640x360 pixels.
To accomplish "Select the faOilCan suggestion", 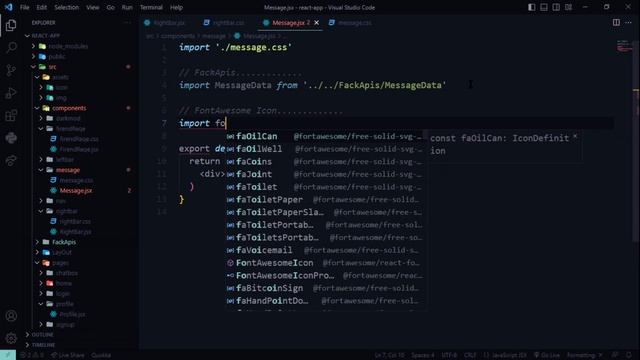I will (x=325, y=136).
